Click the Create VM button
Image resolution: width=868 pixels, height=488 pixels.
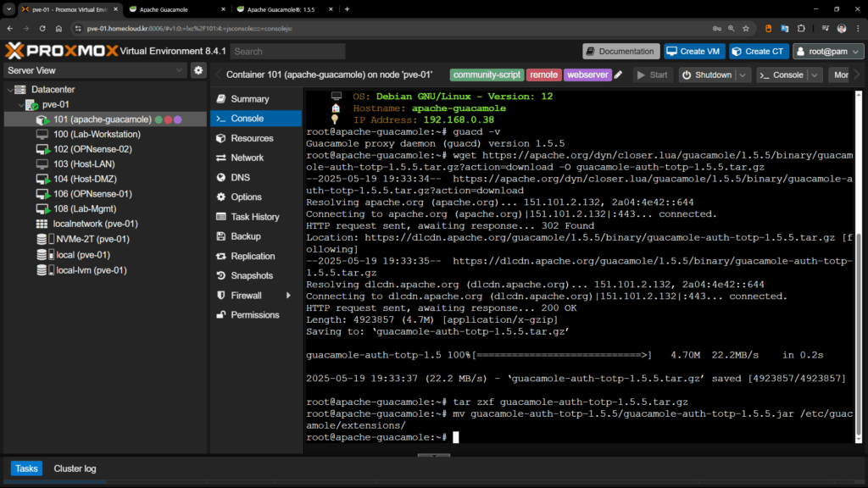click(x=694, y=51)
